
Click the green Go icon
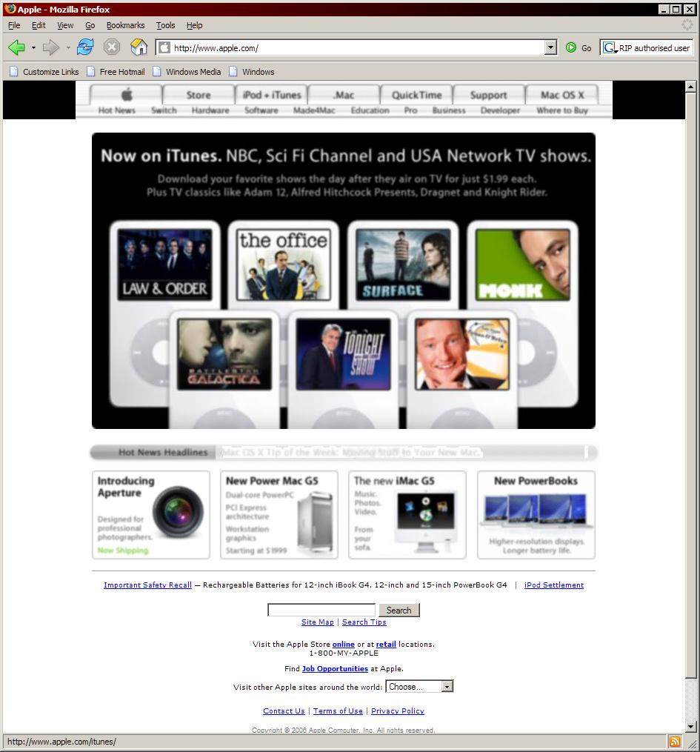[x=571, y=47]
